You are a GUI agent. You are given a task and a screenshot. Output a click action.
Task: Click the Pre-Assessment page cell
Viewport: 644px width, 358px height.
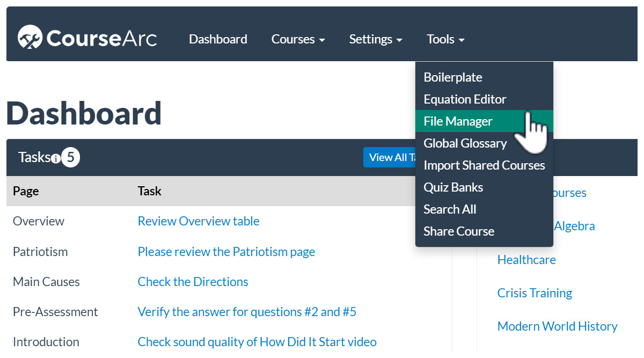55,312
